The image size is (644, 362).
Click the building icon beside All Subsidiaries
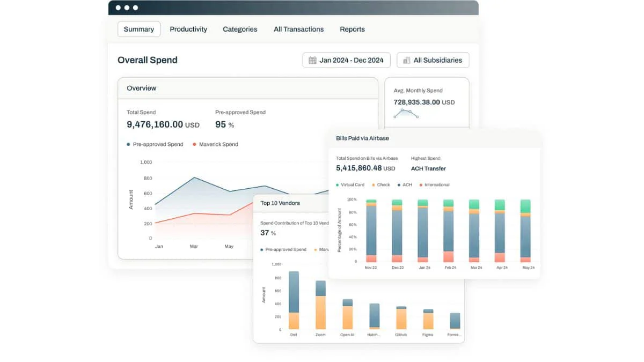(x=407, y=60)
